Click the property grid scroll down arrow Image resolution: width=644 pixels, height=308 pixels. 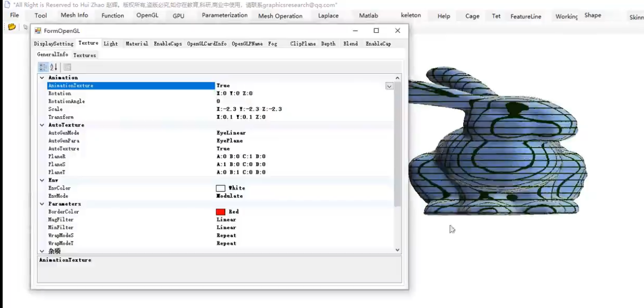(398, 250)
